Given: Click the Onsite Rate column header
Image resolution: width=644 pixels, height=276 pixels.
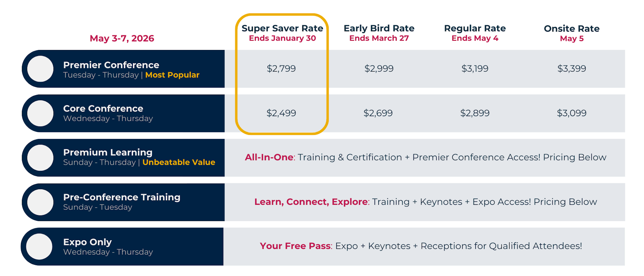Looking at the screenshot, I should point(572,29).
